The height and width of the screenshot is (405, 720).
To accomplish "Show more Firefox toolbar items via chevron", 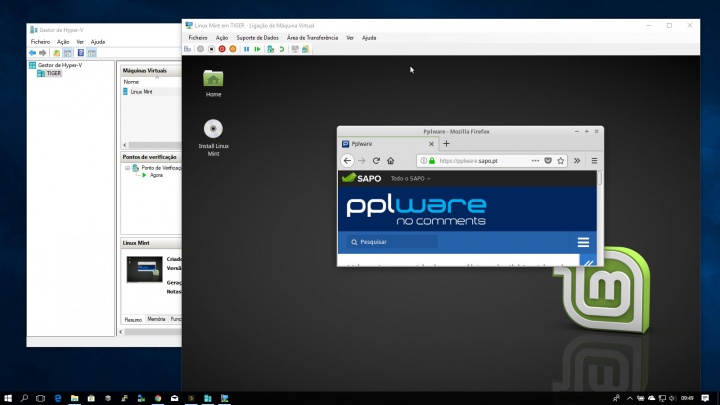I will 577,160.
